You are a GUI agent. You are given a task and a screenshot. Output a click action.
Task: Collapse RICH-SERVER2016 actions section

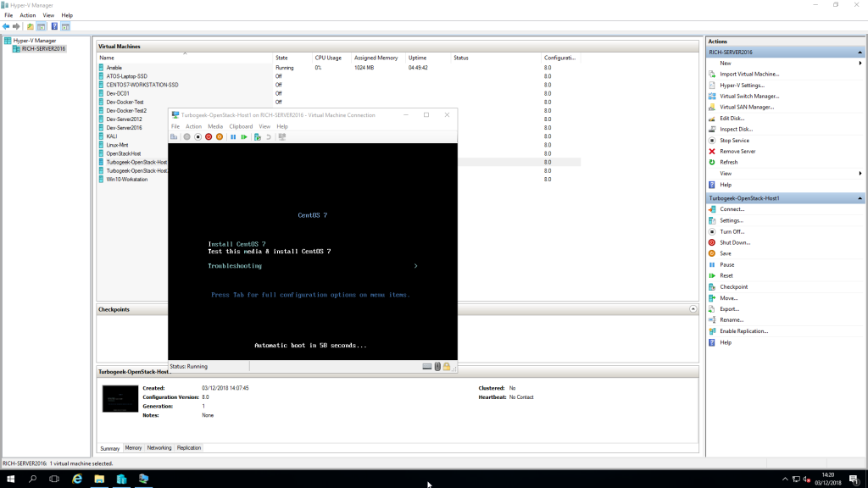tap(860, 52)
